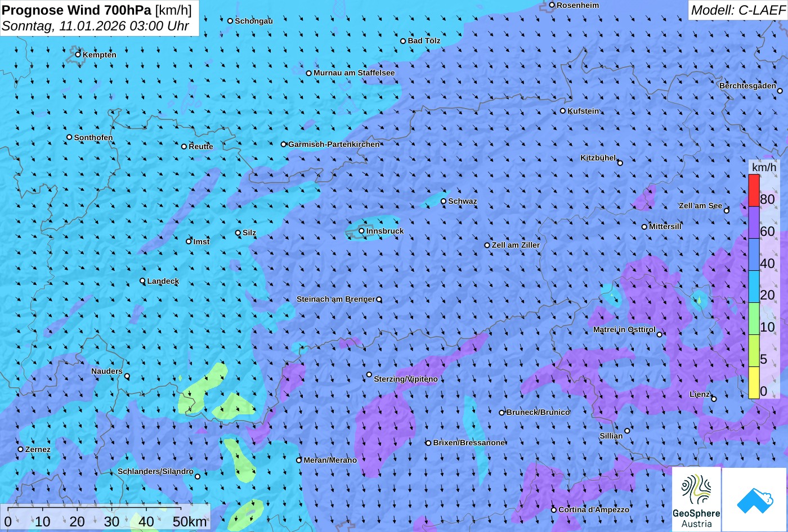This screenshot has height=532, width=788.
Task: Click the 'km/h' legend heading
Action: click(x=764, y=167)
